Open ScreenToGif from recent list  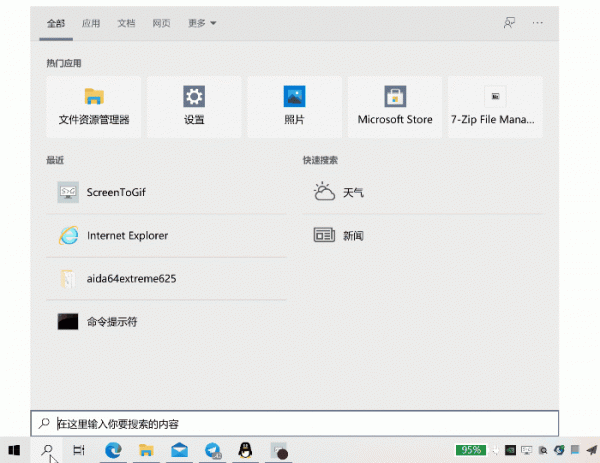pos(166,192)
